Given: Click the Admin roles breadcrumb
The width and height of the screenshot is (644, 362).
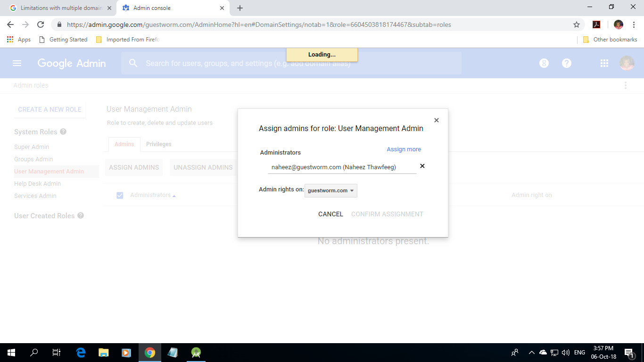Looking at the screenshot, I should click(x=31, y=85).
